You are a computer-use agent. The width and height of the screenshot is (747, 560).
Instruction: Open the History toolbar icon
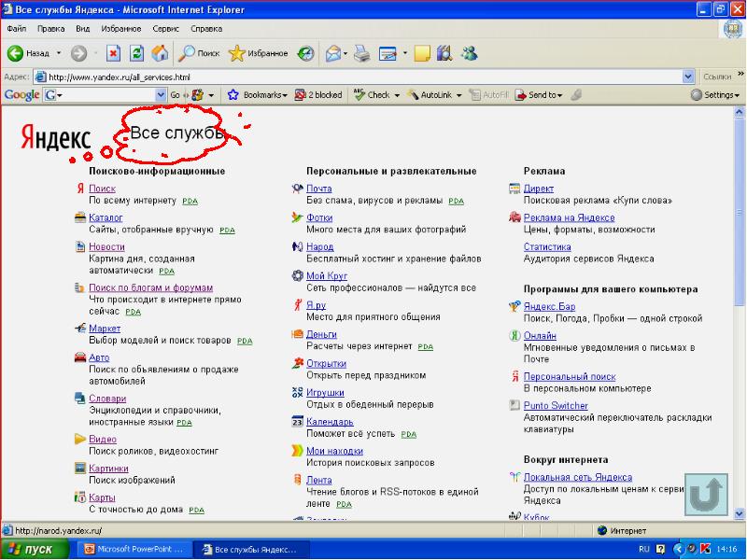coord(305,53)
